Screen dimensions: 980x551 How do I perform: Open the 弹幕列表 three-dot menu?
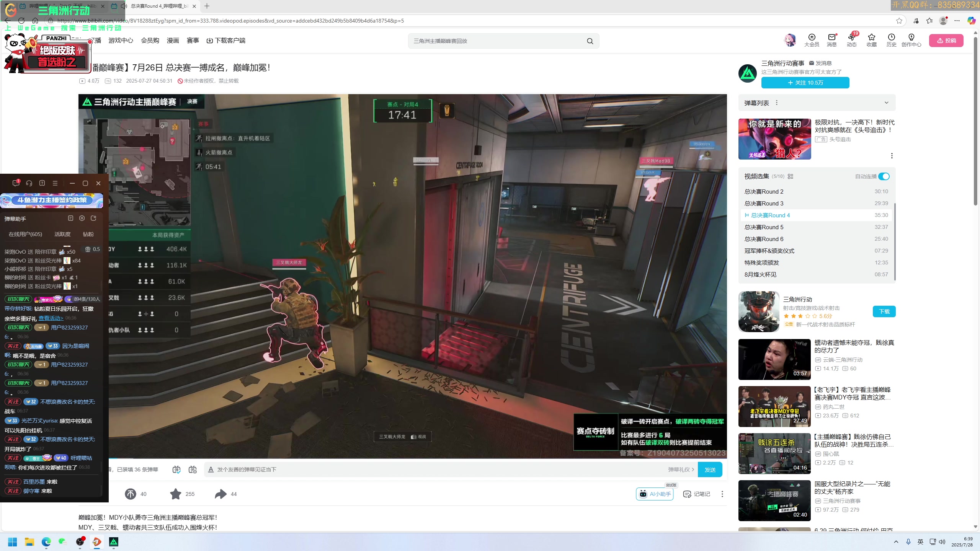pyautogui.click(x=777, y=103)
